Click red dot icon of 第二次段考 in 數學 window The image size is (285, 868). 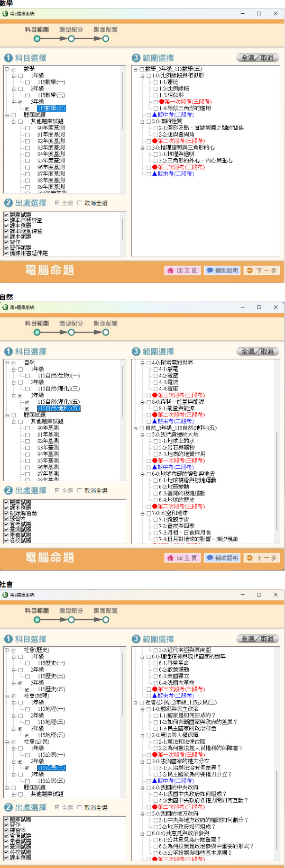(154, 141)
